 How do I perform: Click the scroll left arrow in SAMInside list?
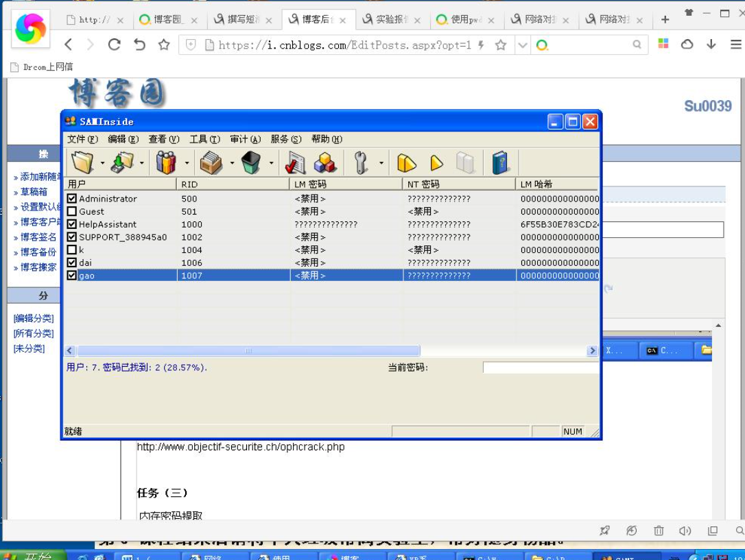(x=70, y=351)
